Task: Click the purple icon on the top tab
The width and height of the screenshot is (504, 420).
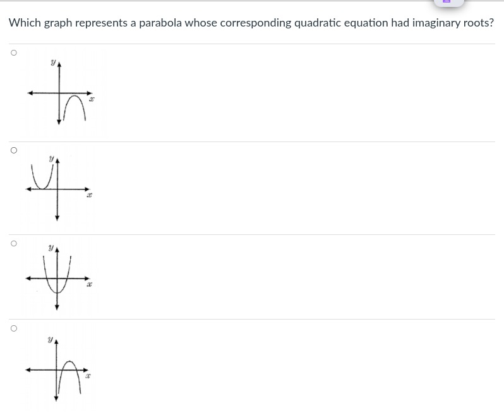Action: click(447, 1)
